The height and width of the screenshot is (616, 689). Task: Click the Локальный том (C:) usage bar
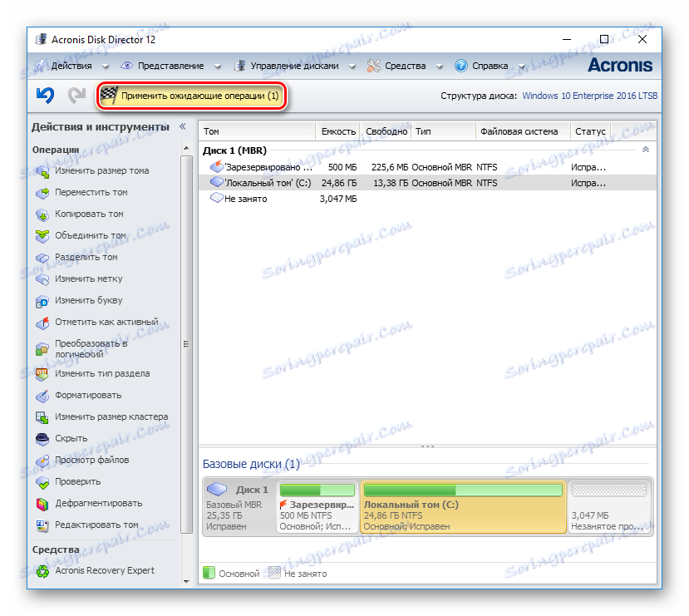pos(463,490)
